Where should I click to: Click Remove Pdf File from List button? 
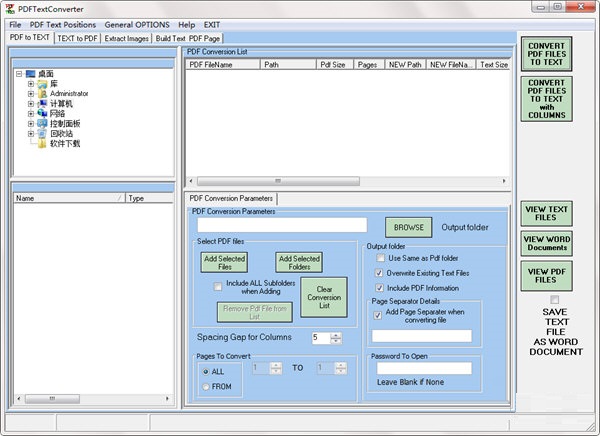[x=255, y=312]
